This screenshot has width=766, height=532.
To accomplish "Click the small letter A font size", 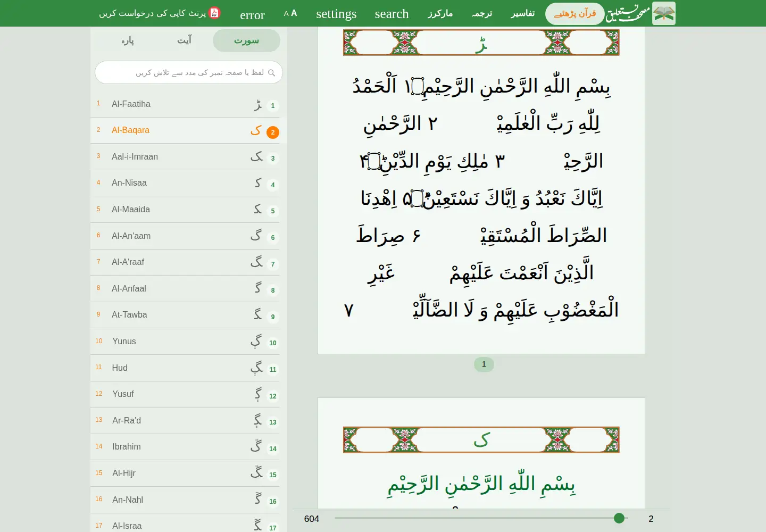I will tap(286, 14).
